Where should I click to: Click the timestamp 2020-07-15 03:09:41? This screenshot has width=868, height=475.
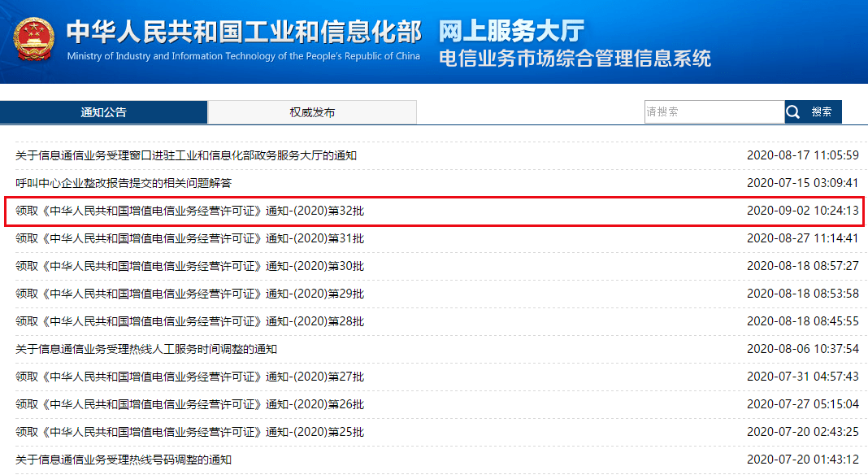[803, 183]
